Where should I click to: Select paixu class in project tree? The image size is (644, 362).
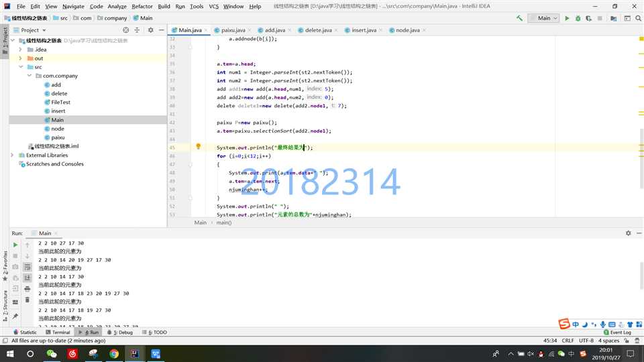coord(58,137)
